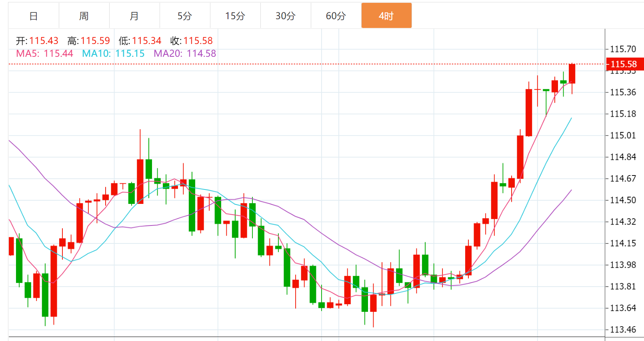Click the 115.70 label on price axis

click(x=623, y=49)
